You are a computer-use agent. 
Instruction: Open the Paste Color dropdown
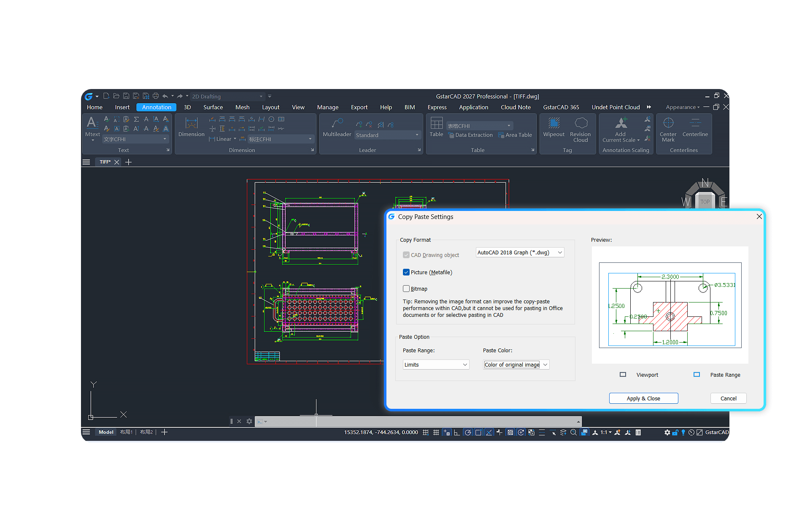click(x=516, y=365)
